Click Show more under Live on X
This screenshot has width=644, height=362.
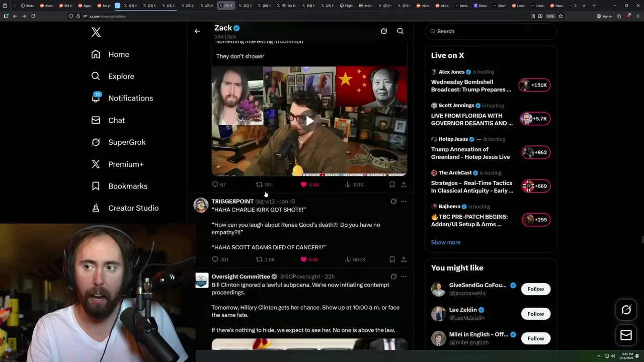pos(445,242)
